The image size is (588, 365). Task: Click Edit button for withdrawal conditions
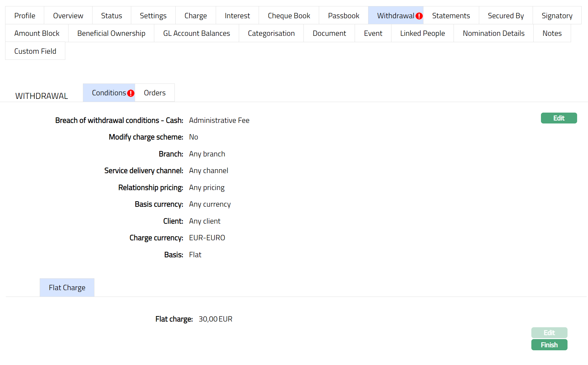(559, 118)
